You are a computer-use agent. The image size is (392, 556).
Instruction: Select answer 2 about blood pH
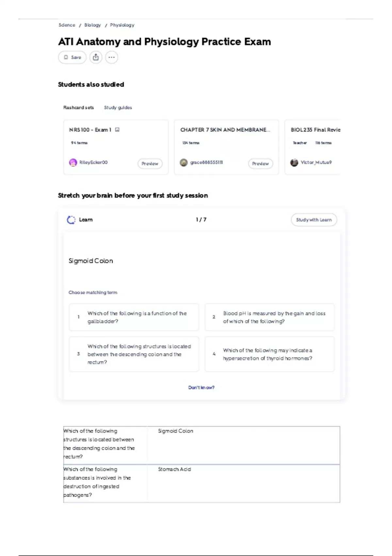(269, 317)
